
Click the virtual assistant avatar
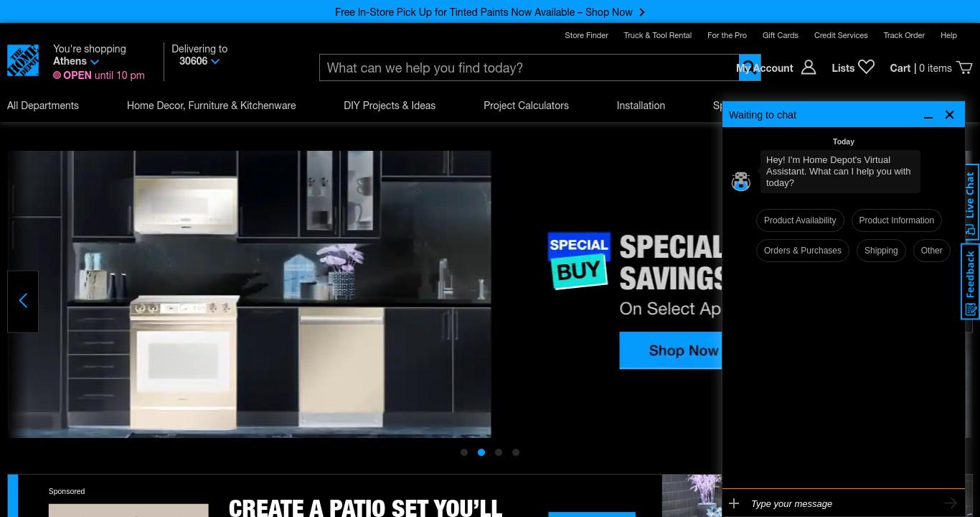pos(741,181)
